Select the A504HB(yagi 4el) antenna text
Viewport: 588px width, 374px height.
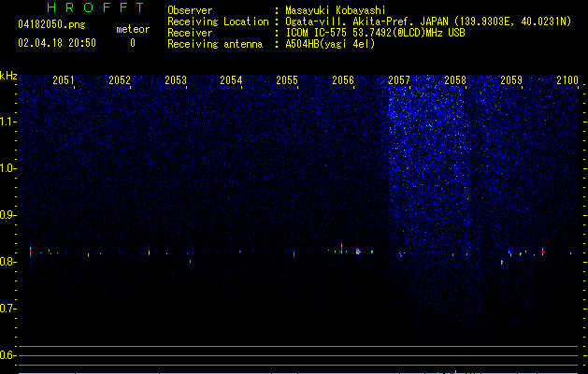[330, 44]
